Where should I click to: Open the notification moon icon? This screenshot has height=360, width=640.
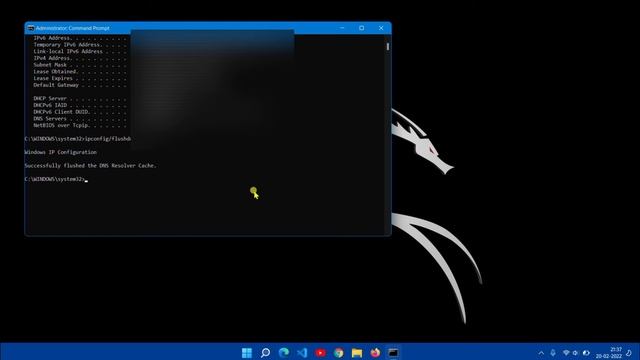coord(629,353)
